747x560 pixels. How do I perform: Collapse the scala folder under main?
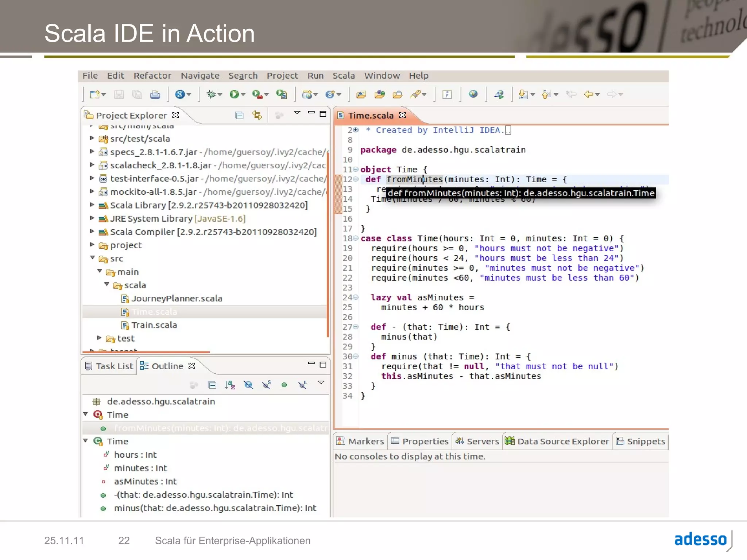coord(107,284)
